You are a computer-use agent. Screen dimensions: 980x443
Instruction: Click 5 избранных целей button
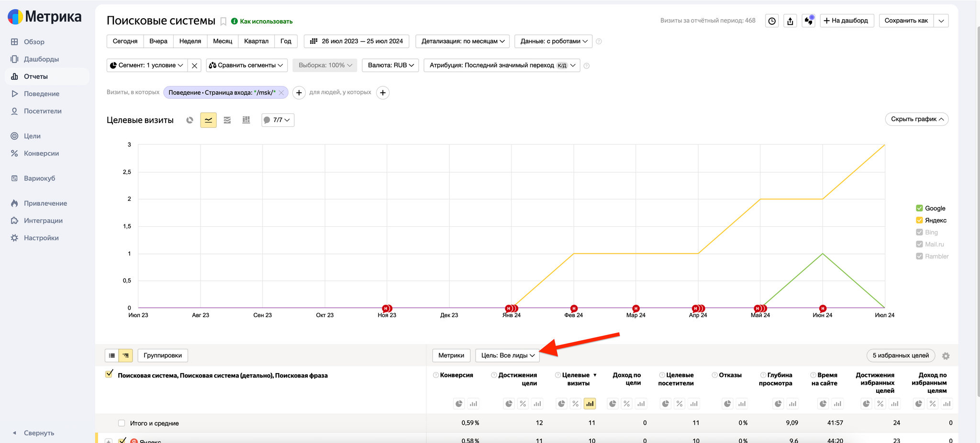point(901,355)
